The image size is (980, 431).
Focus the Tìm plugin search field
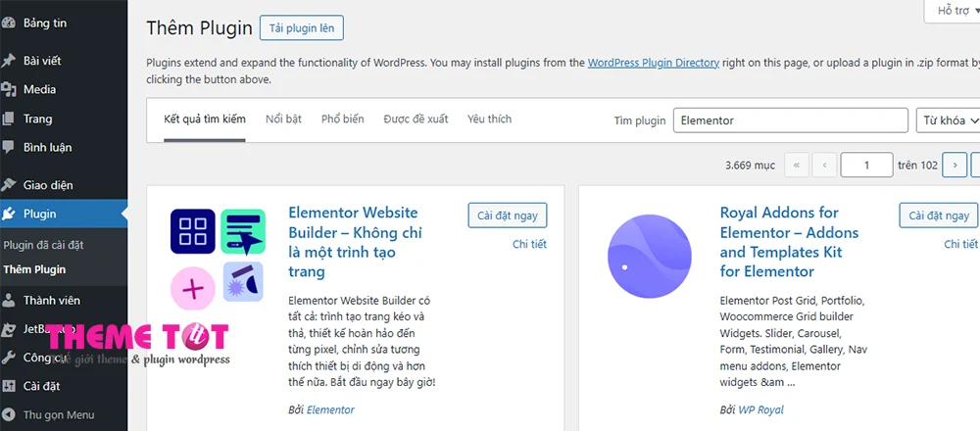(x=791, y=120)
